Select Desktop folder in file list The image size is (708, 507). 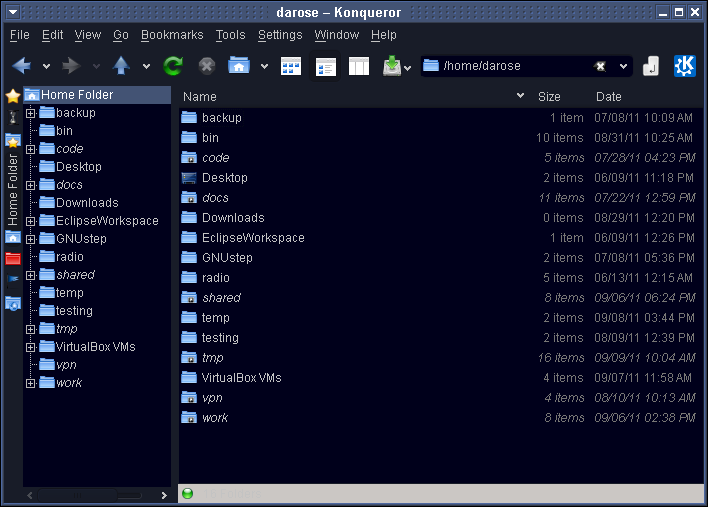click(x=225, y=178)
